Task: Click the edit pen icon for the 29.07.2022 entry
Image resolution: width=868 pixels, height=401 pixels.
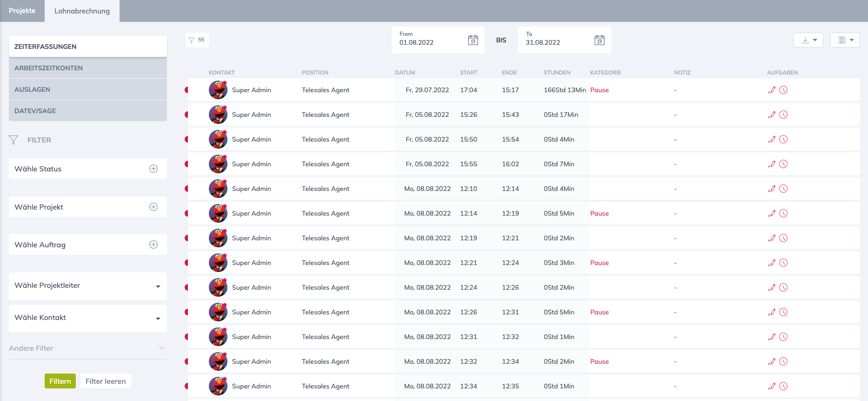Action: [772, 90]
